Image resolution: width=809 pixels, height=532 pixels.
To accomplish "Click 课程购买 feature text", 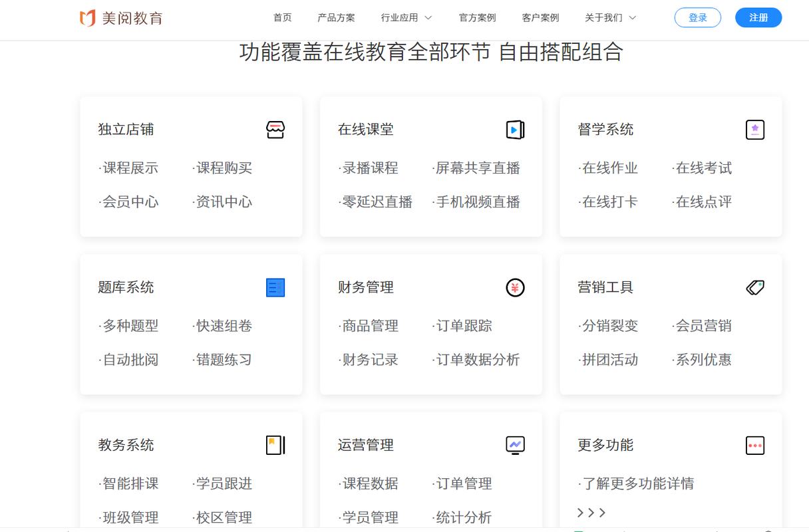I will (x=222, y=168).
